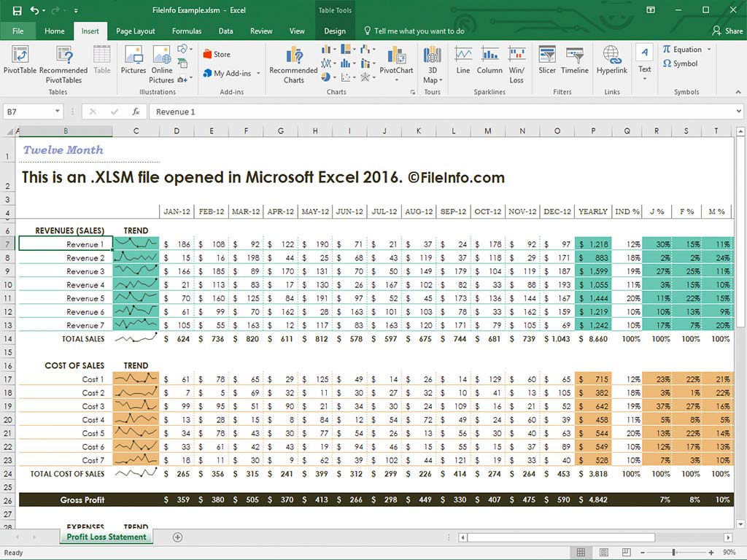Screen dimensions: 747x560
Task: Switch to the Formulas tab
Action: (x=187, y=31)
